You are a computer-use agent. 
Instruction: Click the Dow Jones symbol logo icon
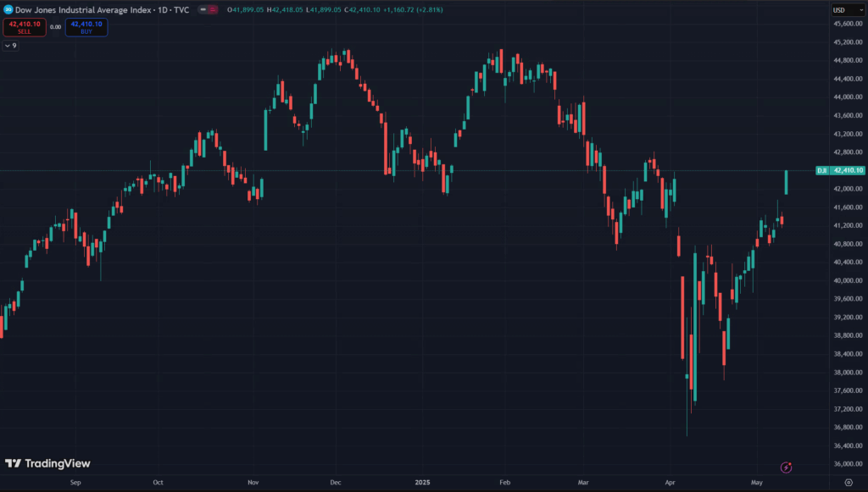tap(8, 9)
